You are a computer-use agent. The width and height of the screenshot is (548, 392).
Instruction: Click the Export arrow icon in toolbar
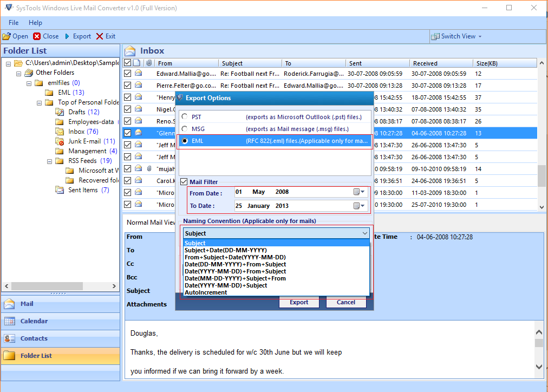[67, 36]
